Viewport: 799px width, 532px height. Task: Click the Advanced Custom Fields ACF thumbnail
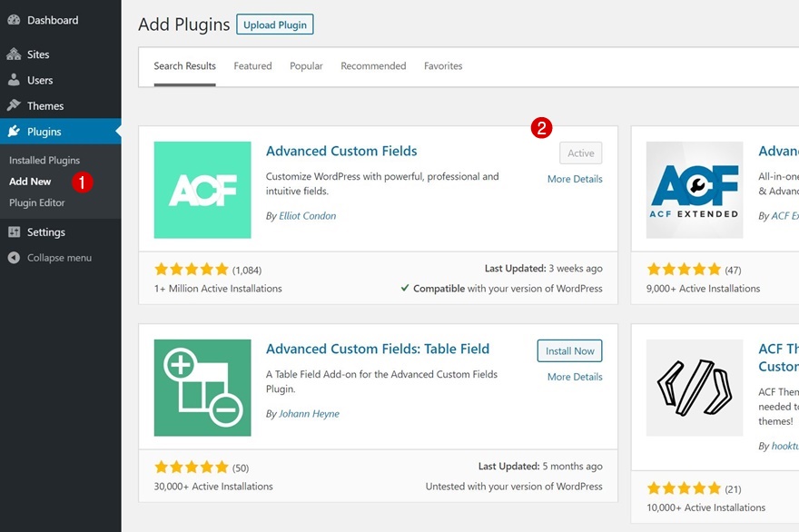point(202,190)
